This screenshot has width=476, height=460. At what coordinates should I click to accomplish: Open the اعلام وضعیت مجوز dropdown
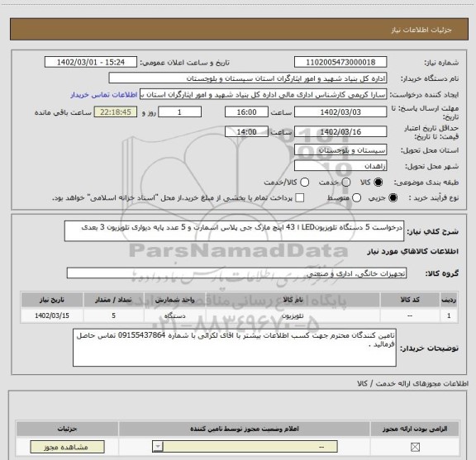pyautogui.click(x=245, y=447)
